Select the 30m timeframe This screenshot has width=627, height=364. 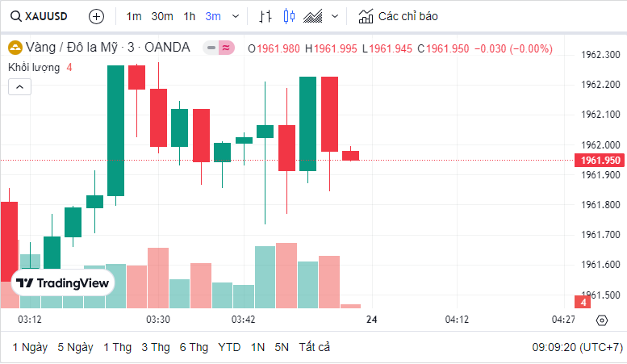coord(161,16)
